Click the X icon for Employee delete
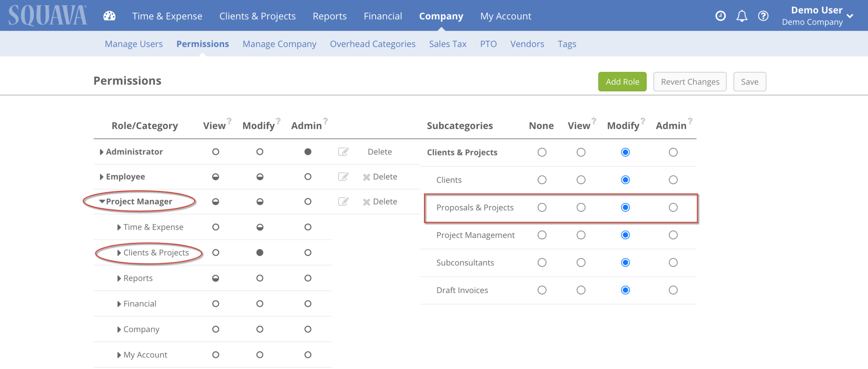The width and height of the screenshot is (868, 369). (366, 177)
